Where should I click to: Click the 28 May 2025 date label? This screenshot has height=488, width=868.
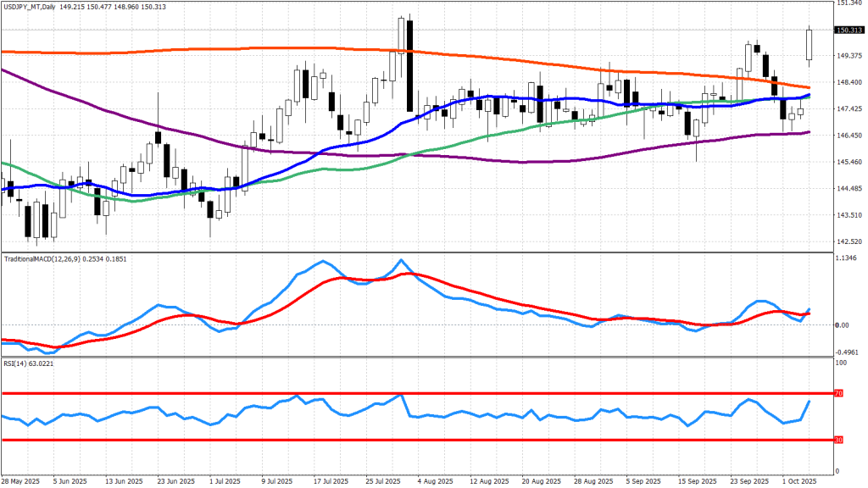click(23, 480)
